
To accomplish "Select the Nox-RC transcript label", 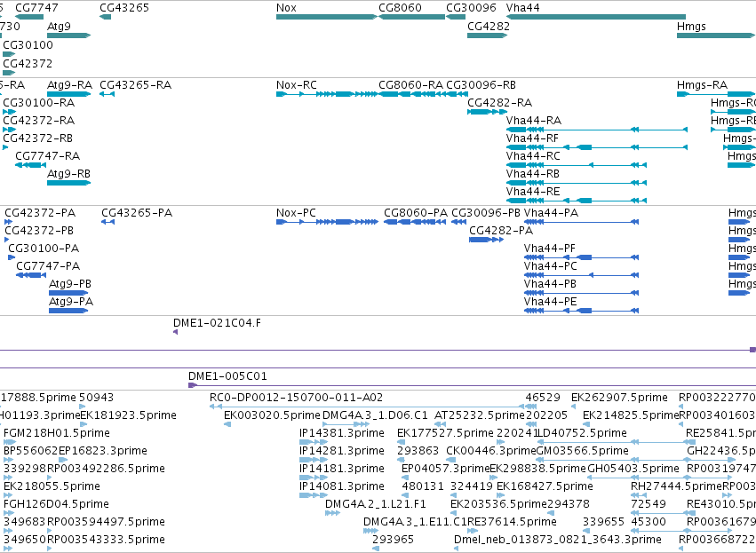I will click(297, 85).
